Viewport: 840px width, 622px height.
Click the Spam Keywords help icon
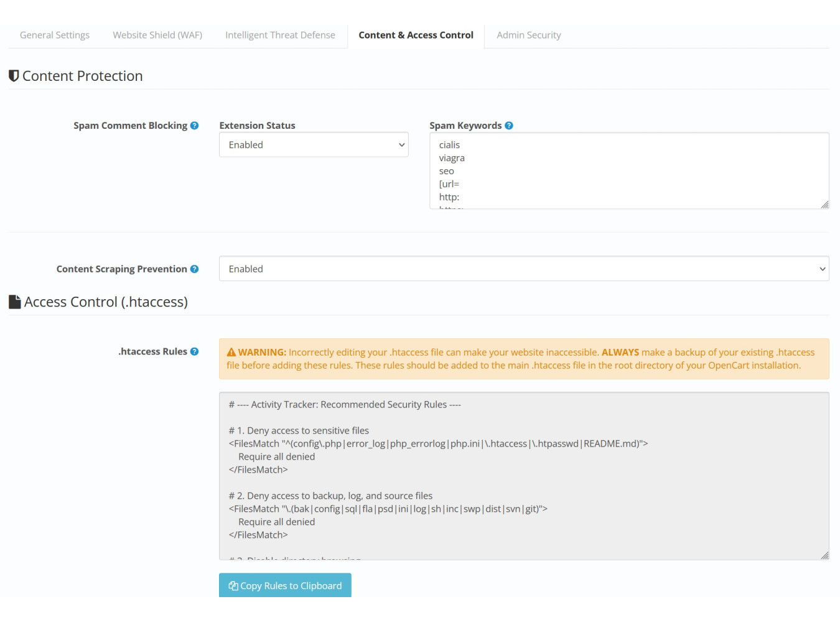point(509,126)
